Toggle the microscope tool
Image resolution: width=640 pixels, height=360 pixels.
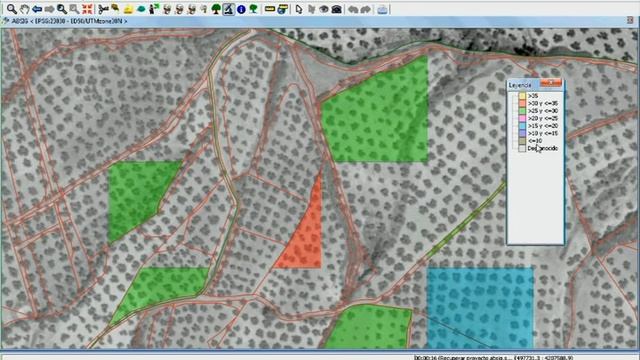tap(229, 9)
